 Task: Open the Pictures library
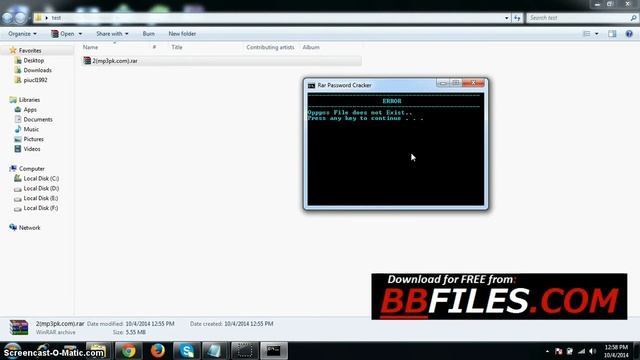click(33, 139)
